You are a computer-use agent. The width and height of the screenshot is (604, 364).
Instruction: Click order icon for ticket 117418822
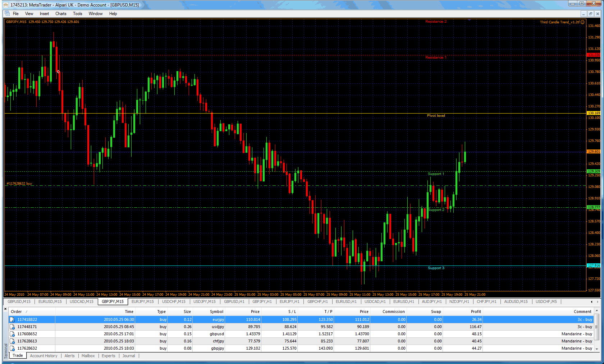coord(12,319)
